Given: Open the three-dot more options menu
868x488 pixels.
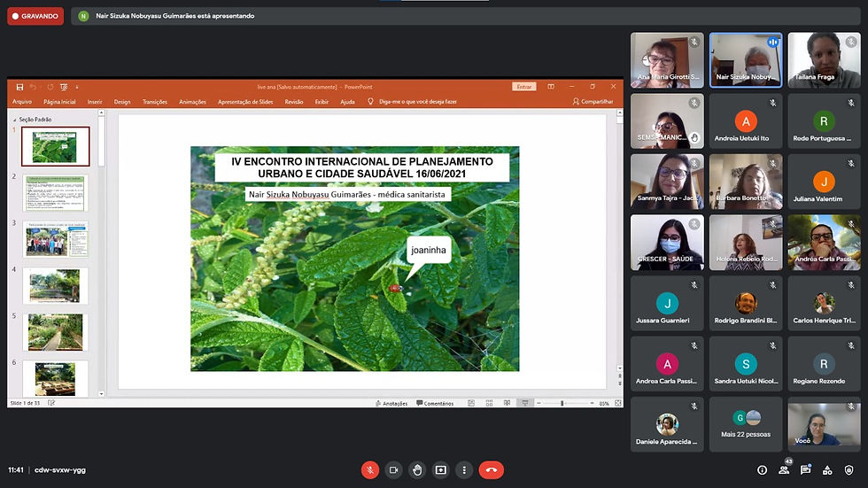Looking at the screenshot, I should click(x=464, y=469).
